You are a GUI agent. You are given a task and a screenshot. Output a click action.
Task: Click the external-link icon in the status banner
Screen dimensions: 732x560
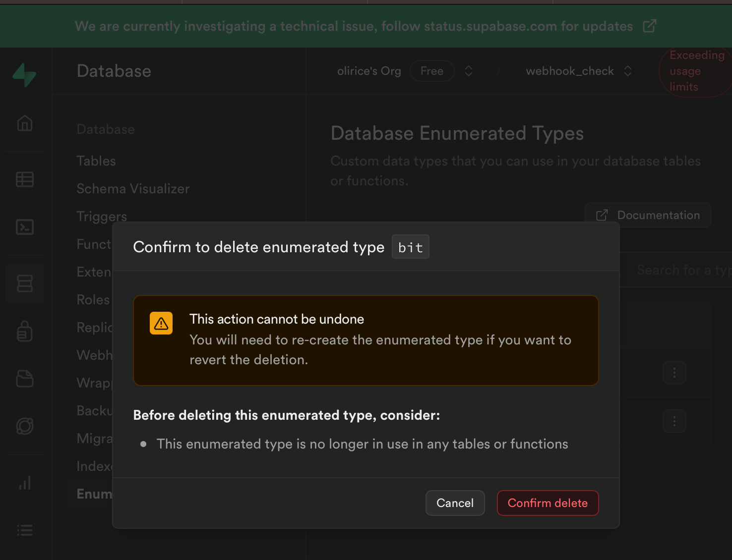coord(650,26)
